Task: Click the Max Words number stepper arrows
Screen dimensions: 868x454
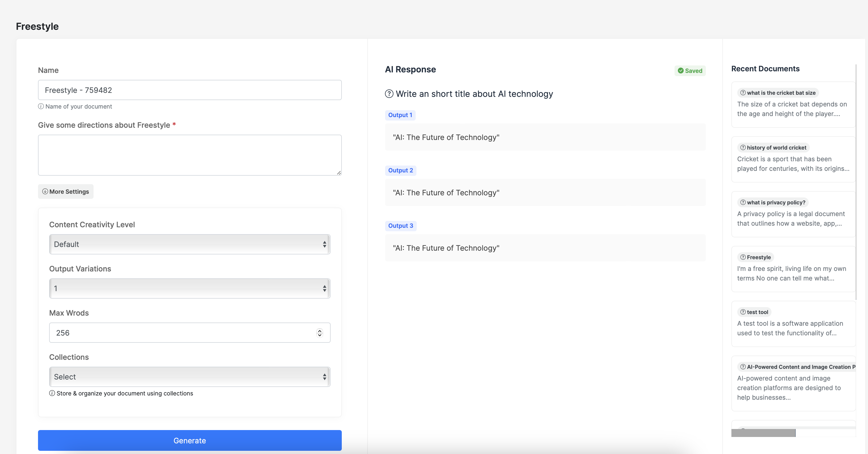Action: tap(319, 333)
